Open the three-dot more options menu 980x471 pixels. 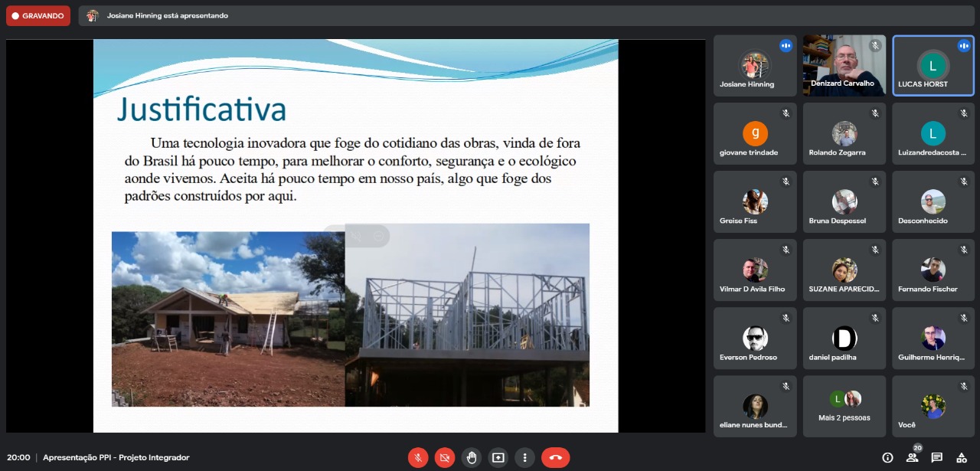click(524, 457)
